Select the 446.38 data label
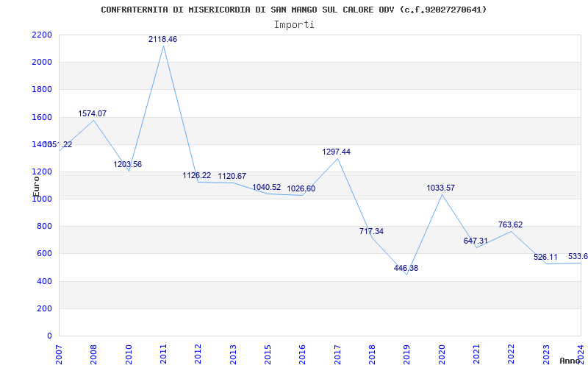Viewport: 588px width, 368px height. (406, 269)
